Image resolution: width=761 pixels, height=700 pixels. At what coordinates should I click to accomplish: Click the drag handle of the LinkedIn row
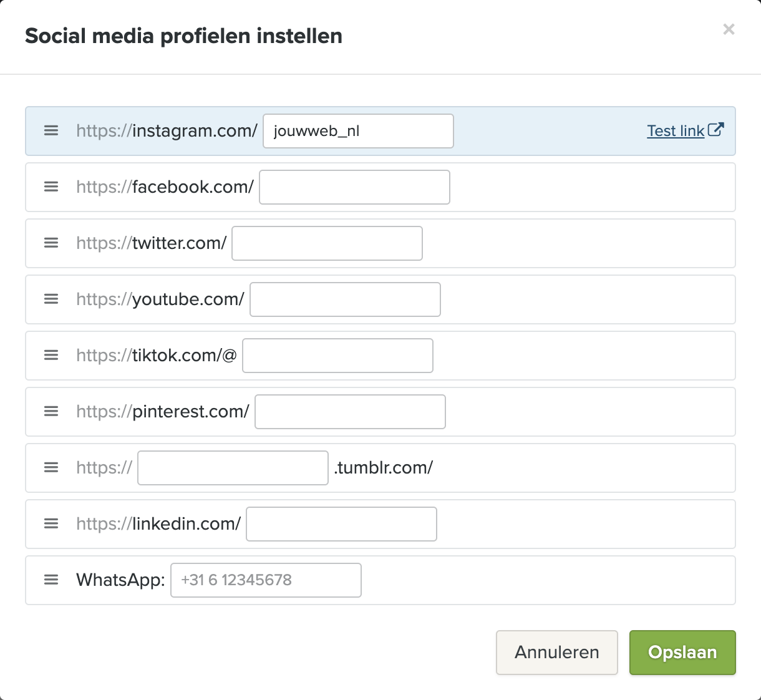(51, 524)
